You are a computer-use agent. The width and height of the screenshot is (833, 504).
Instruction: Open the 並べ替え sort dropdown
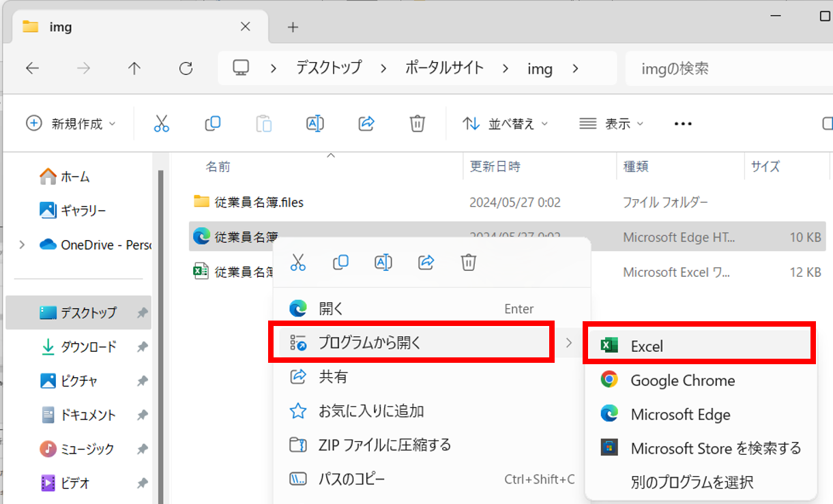506,123
